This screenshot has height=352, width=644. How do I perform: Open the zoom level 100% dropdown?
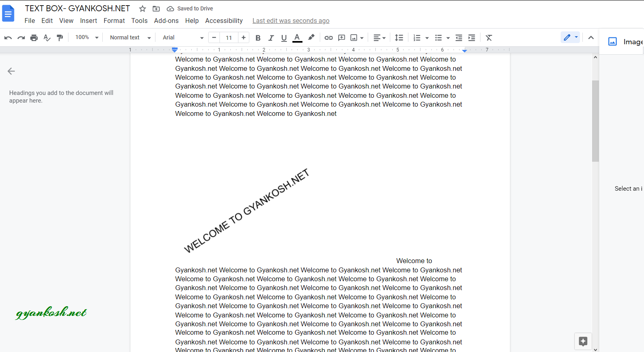[87, 37]
